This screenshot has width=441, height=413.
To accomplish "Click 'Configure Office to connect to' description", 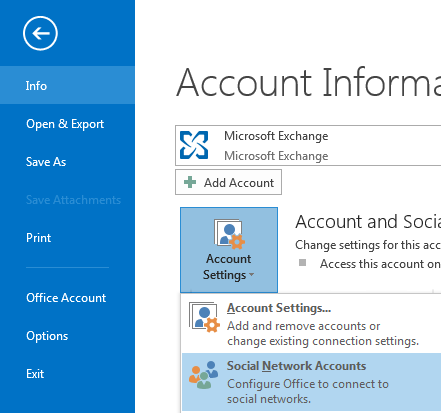I will pos(308,384).
